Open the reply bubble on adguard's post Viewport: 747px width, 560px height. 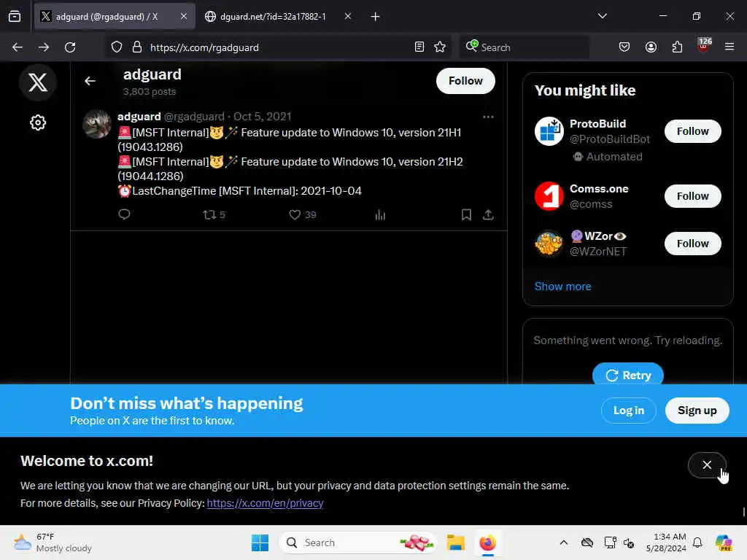click(x=124, y=214)
